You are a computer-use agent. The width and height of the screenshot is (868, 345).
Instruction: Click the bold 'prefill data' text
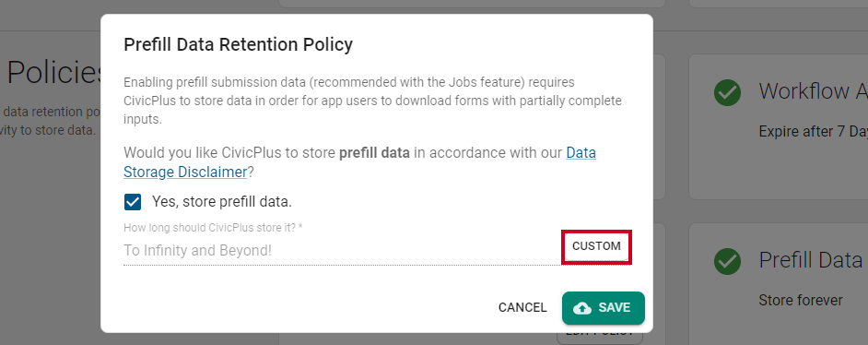click(374, 153)
